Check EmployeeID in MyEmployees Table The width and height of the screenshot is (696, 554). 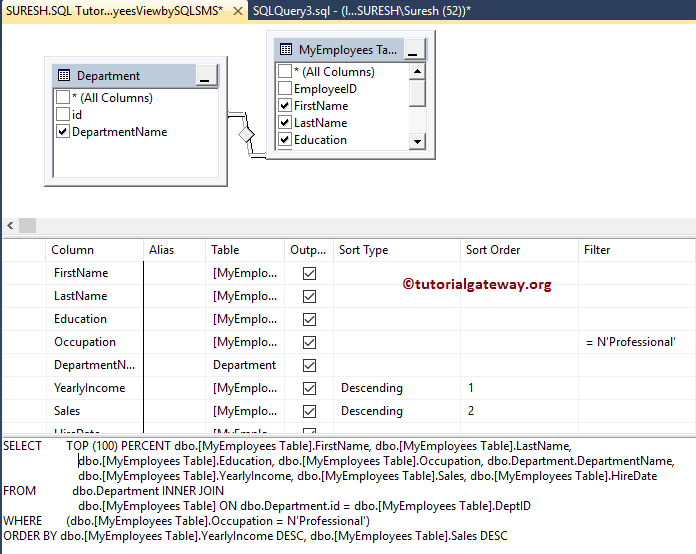tap(285, 88)
